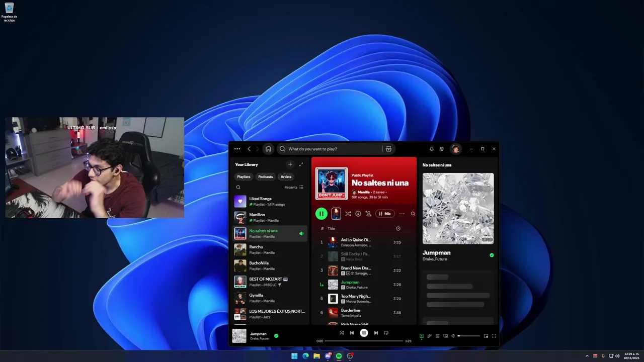This screenshot has width=644, height=362.
Task: Invite collaborators with the add-person icon
Action: [x=368, y=214]
